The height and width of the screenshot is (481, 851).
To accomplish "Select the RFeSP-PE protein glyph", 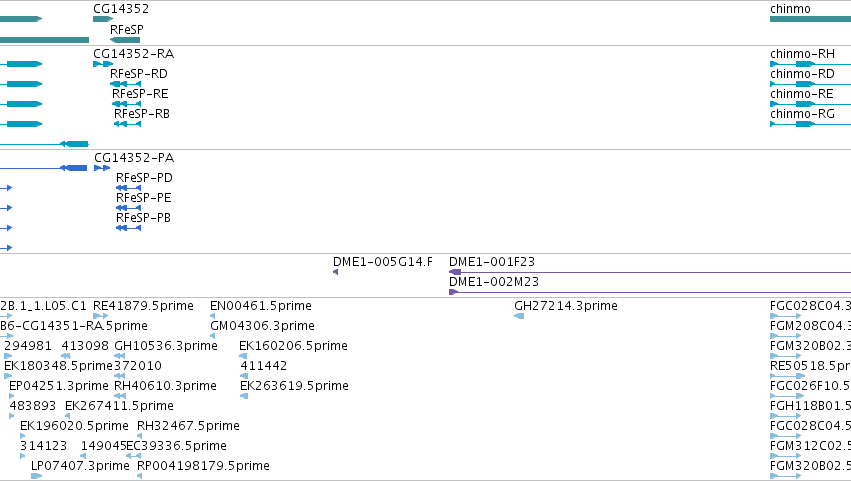I will point(129,208).
